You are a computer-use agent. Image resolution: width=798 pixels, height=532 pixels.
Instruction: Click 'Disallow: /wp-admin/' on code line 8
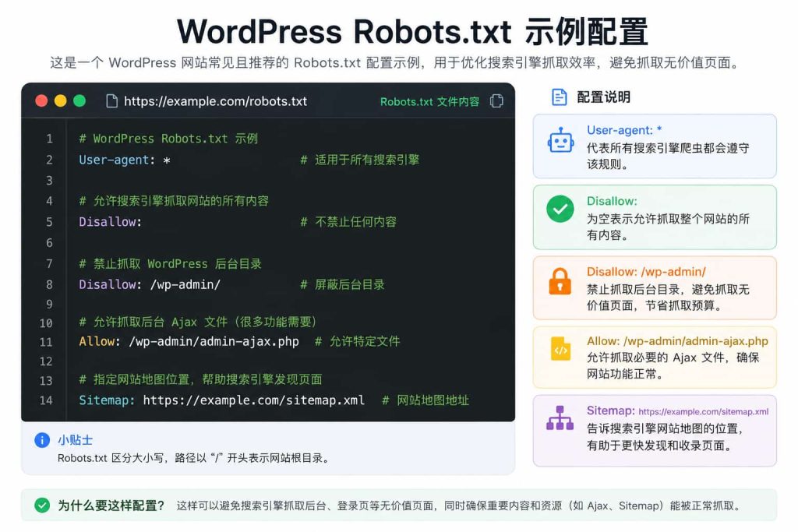click(x=150, y=284)
